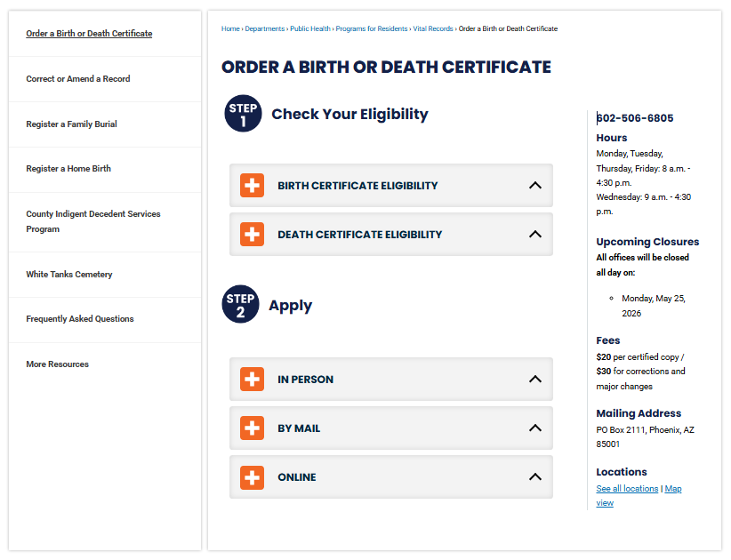Toggle the chevron arrow on Death Certificate Eligibility

click(x=534, y=235)
